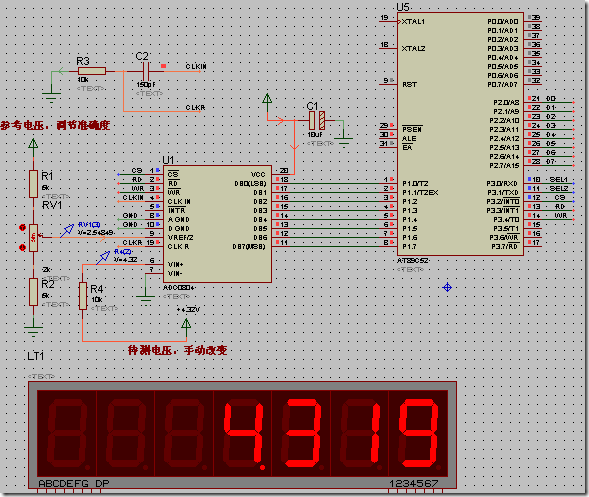Click the 'V=4.32' probe reading

(x=125, y=260)
